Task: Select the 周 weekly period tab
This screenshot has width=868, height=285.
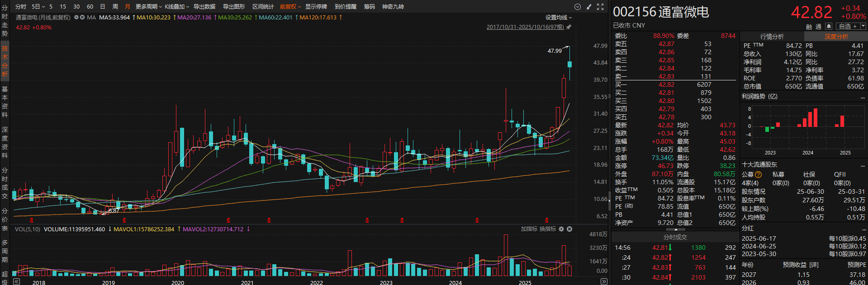Action: [115, 7]
